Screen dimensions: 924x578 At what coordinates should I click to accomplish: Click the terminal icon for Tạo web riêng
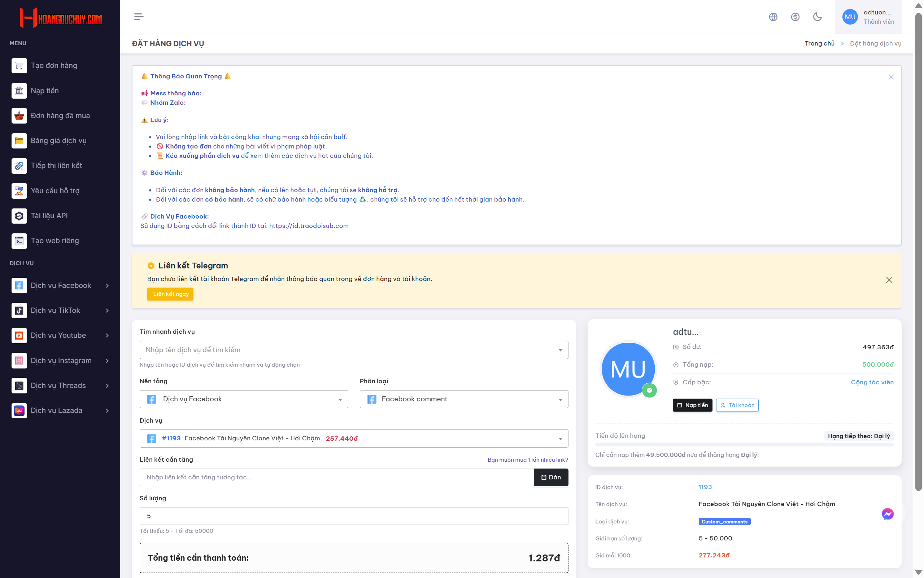pos(19,241)
